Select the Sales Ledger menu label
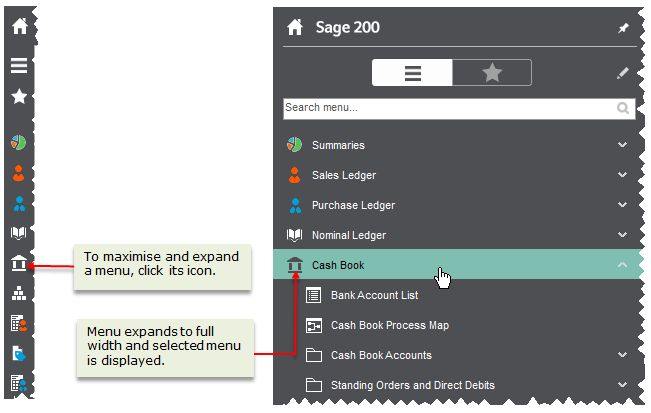Screen dimensions: 651x413 tap(344, 175)
